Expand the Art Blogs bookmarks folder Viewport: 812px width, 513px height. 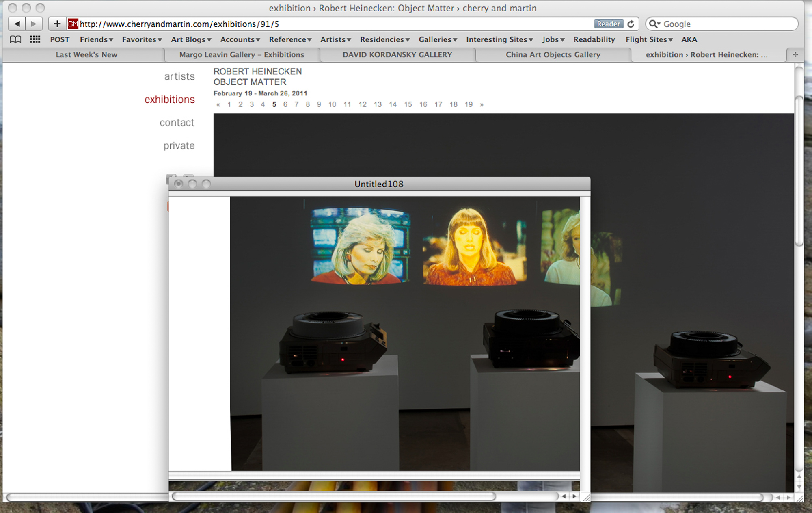pos(191,39)
